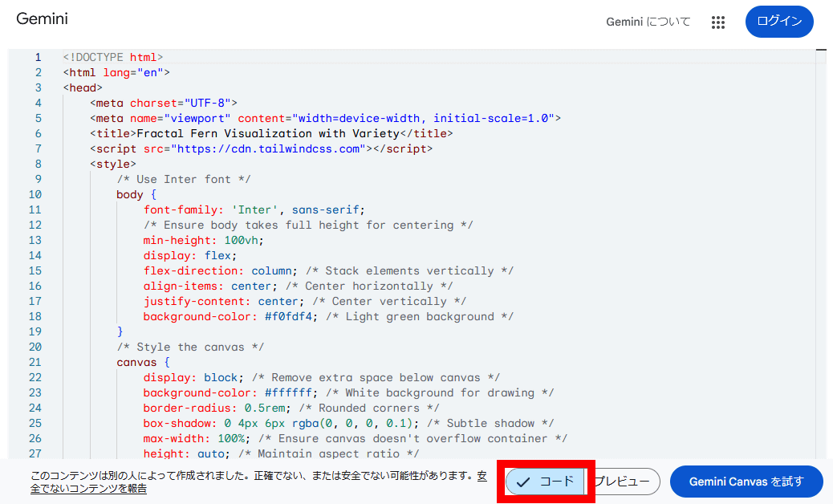Click the code editor's vertical scrollbar
Screen dimensions: 833x504
[821, 241]
